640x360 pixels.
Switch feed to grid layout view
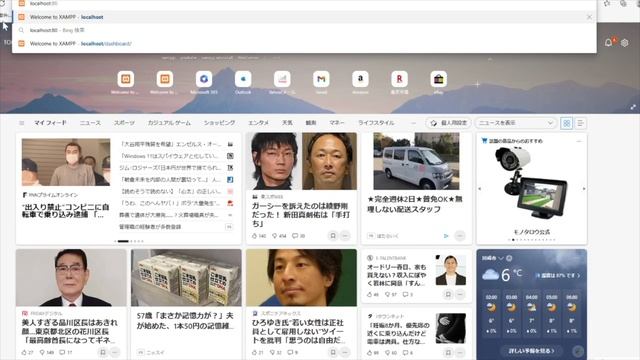(x=567, y=123)
